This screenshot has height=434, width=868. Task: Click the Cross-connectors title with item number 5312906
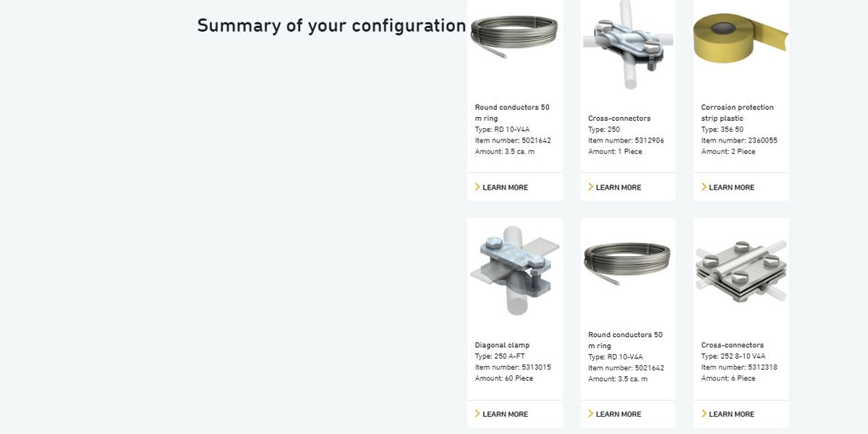(619, 119)
